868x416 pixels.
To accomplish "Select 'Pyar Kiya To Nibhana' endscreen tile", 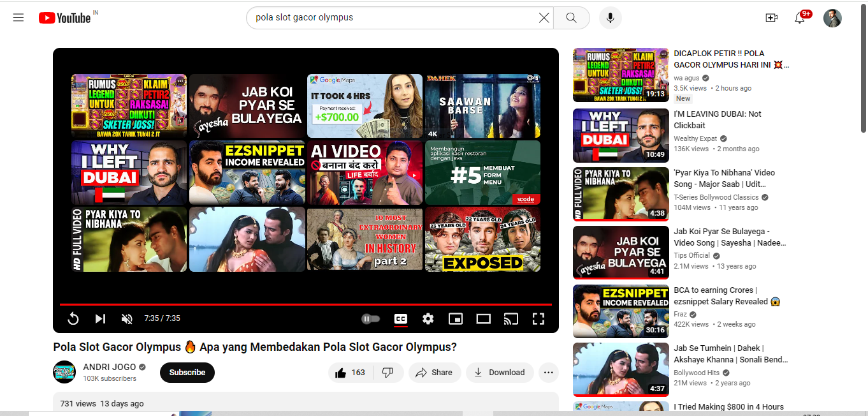I will coord(129,239).
